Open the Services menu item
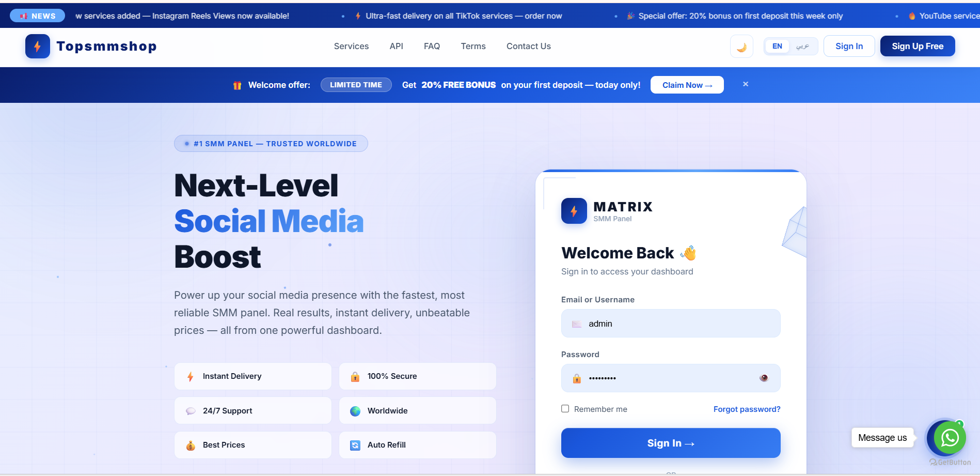 pos(351,47)
